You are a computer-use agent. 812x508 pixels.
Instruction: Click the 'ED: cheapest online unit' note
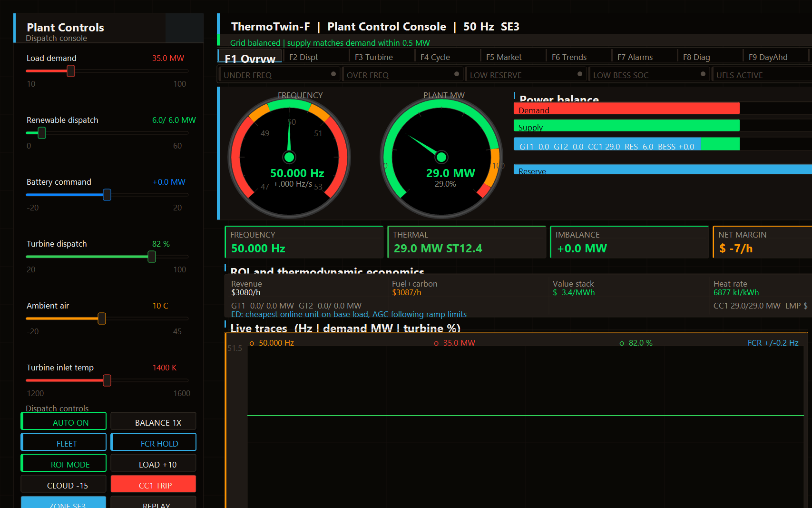click(349, 314)
